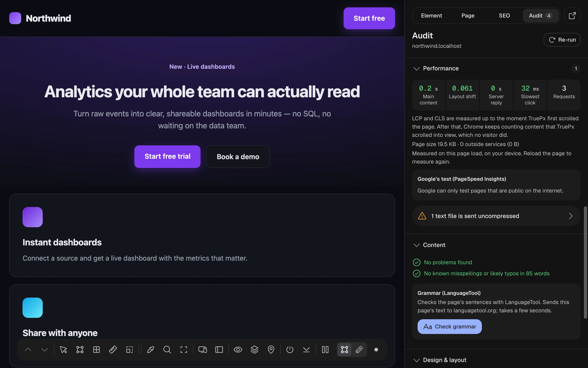This screenshot has width=588, height=368.
Task: Click the 3 Requests metric
Action: pyautogui.click(x=564, y=95)
